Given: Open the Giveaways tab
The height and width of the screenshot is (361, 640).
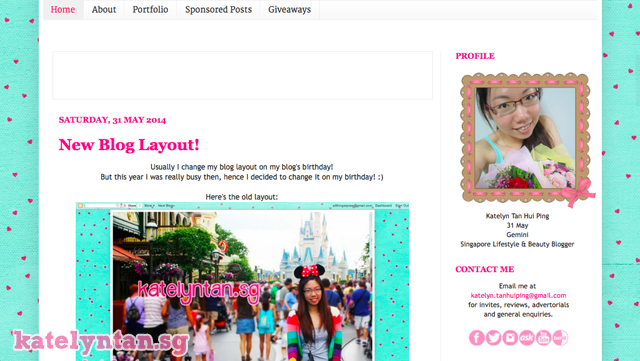Looking at the screenshot, I should pos(289,9).
